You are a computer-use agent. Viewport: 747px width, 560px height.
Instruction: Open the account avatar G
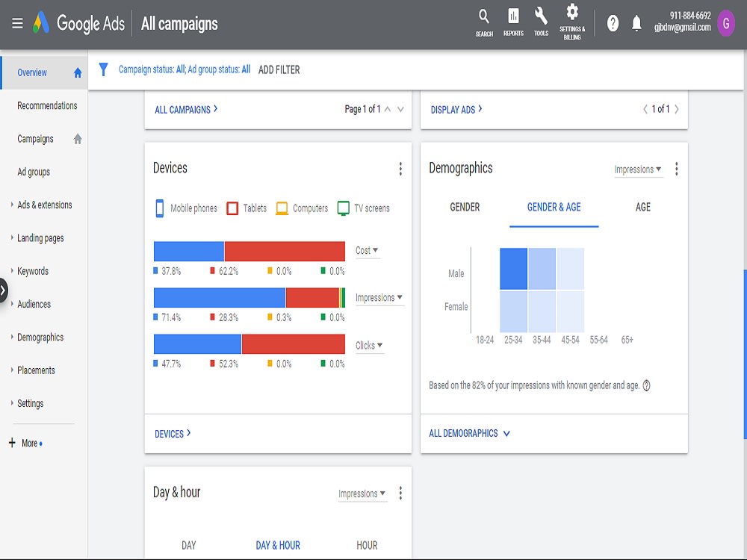726,23
